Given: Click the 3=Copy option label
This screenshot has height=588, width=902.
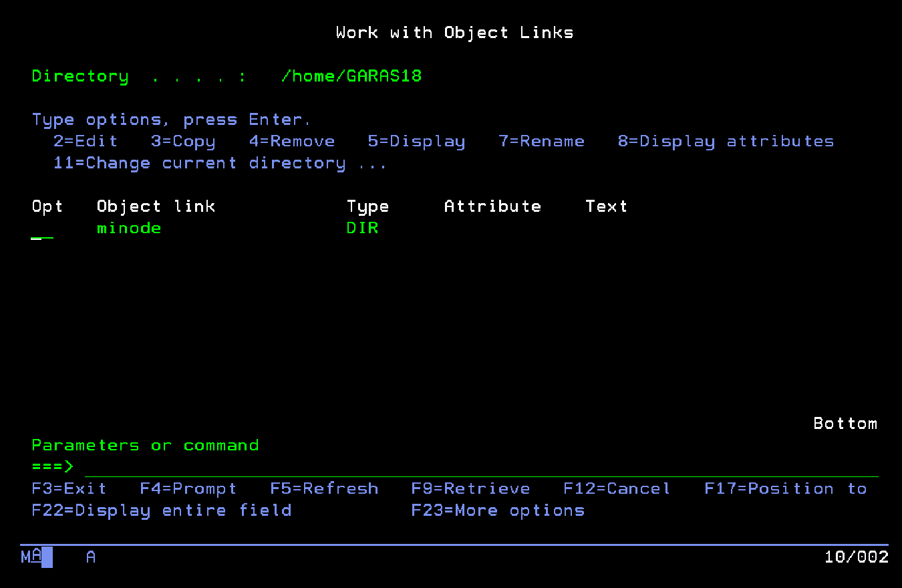Looking at the screenshot, I should tap(183, 142).
